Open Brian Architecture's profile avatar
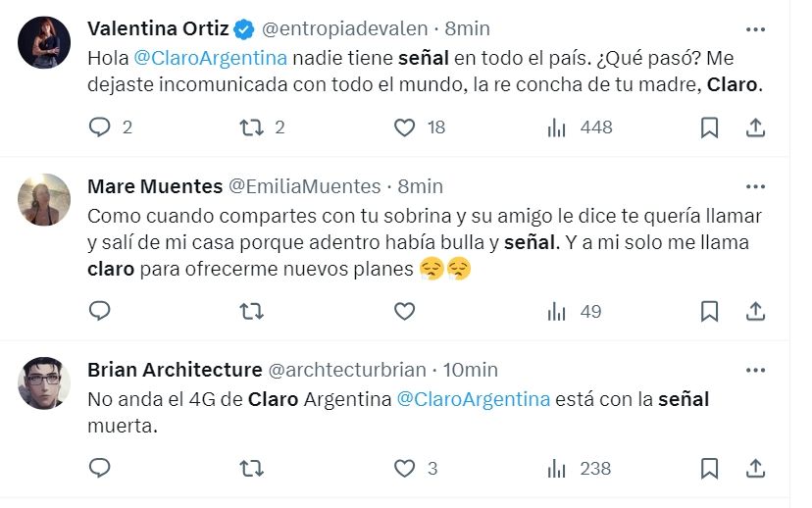 (44, 383)
